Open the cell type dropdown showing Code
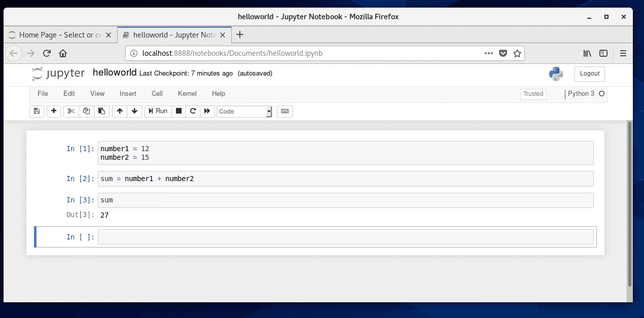Image resolution: width=644 pixels, height=318 pixels. click(x=244, y=111)
